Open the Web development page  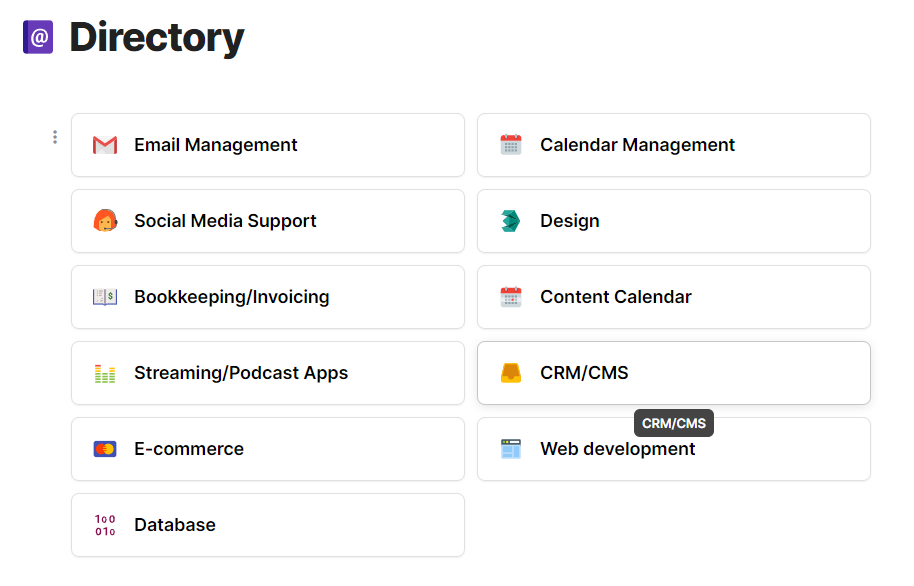click(617, 449)
